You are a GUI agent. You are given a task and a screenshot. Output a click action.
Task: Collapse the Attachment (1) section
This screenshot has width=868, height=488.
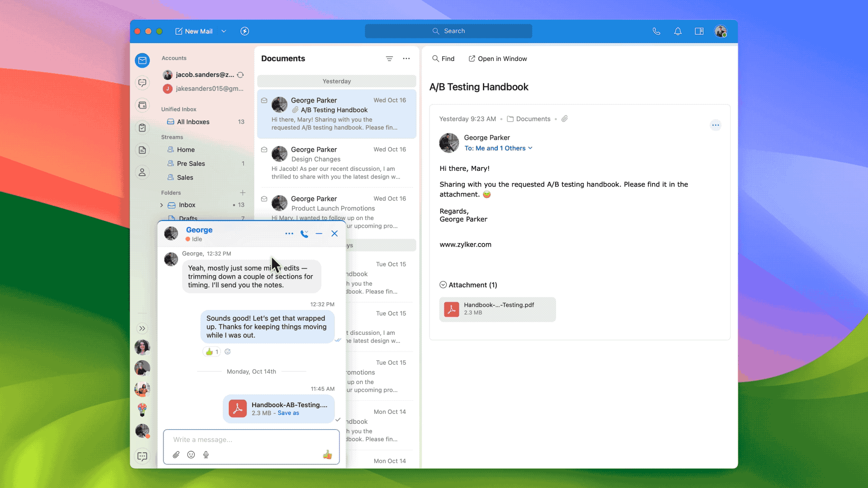(x=443, y=285)
